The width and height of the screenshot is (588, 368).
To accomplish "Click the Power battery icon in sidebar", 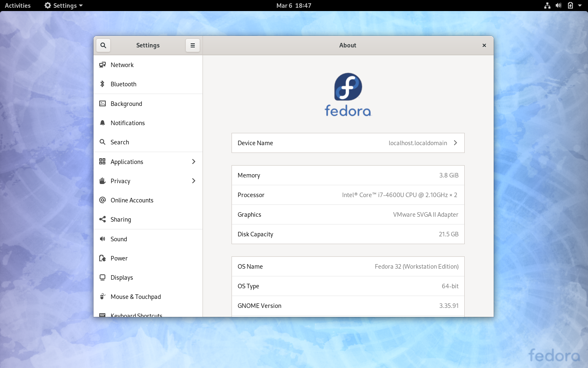I will tap(102, 258).
